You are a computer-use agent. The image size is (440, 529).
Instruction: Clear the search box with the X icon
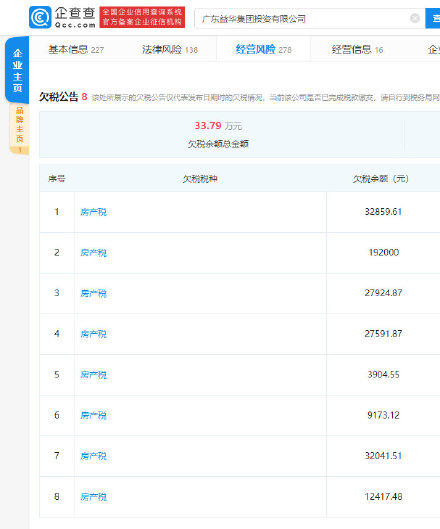[x=415, y=18]
